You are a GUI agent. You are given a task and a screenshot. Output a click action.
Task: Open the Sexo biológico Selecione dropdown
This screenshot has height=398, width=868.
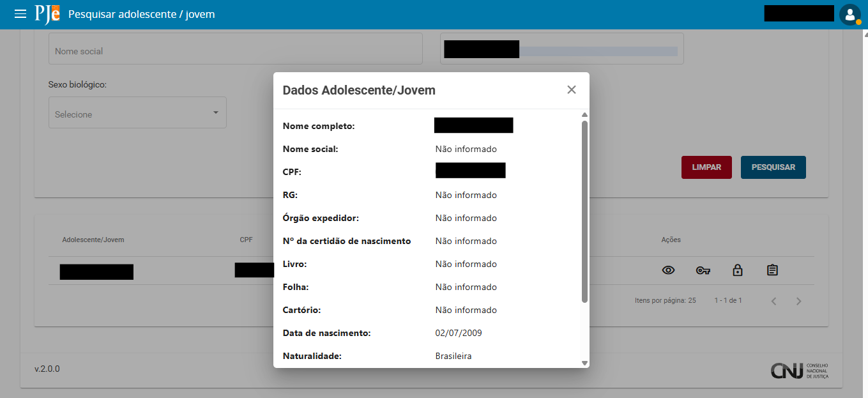[137, 112]
